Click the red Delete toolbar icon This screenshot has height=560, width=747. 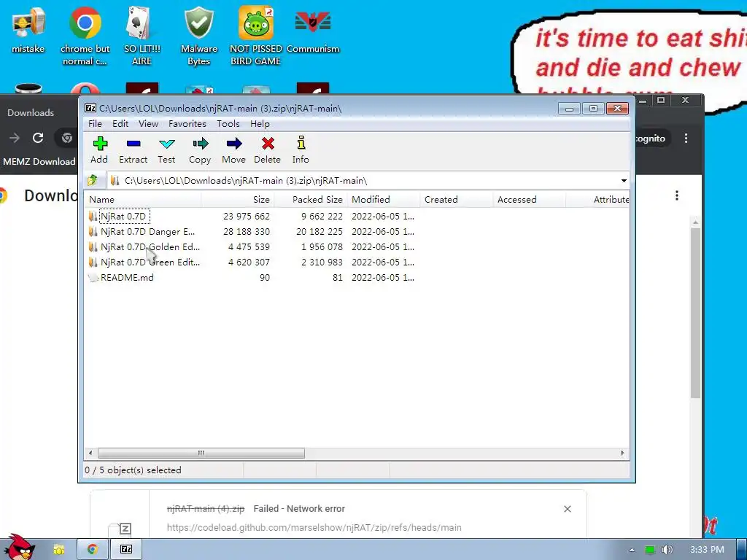(x=267, y=149)
